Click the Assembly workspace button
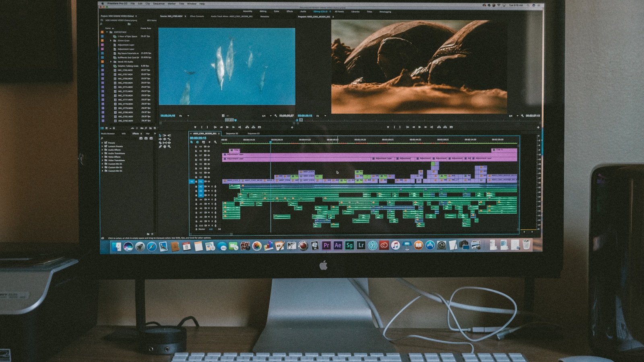Screen dimensions: 644x362 [248, 12]
